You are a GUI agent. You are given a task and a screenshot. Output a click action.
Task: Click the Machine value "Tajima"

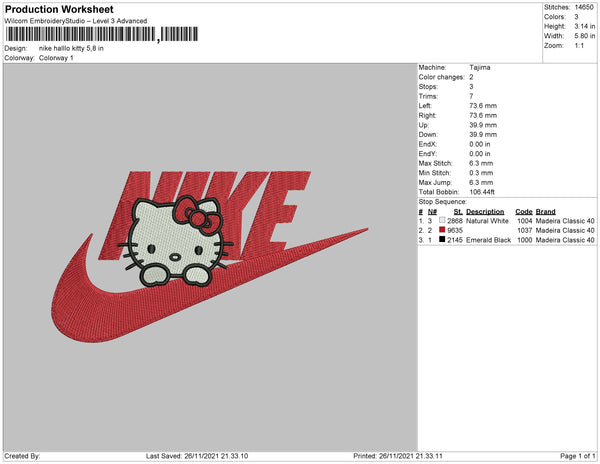[x=480, y=67]
